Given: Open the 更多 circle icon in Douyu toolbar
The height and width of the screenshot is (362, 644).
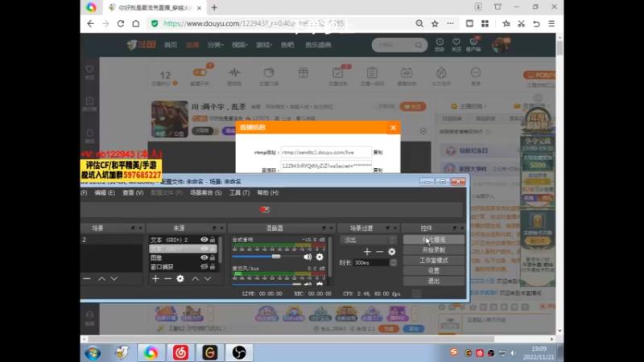Looking at the screenshot, I should click(x=476, y=73).
